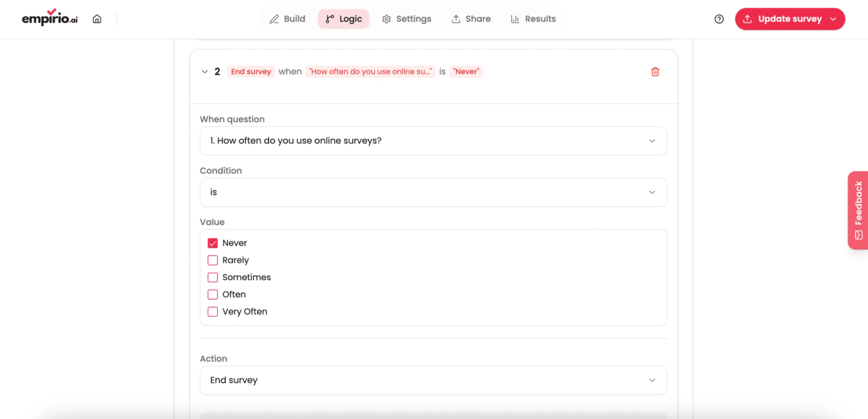
Task: View the Results tab
Action: (533, 19)
